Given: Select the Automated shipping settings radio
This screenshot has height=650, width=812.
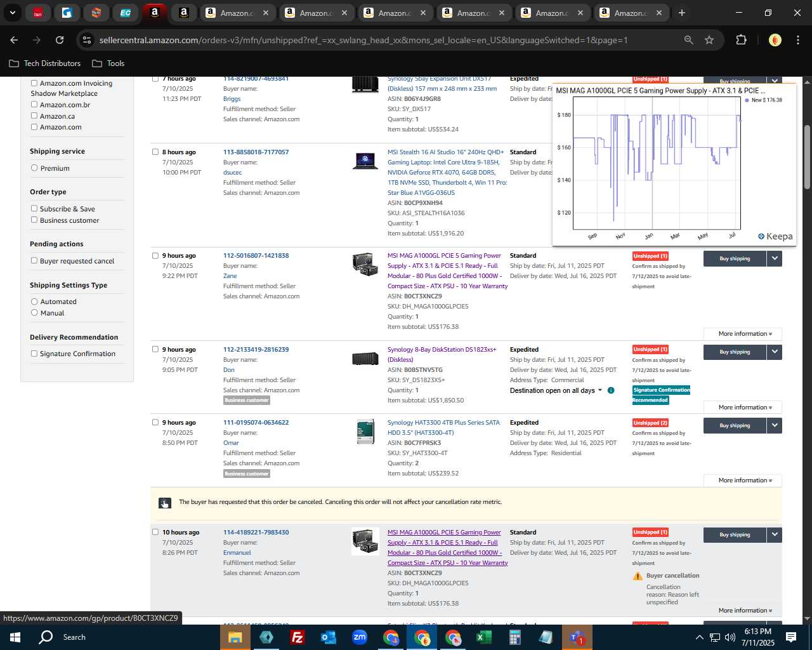Looking at the screenshot, I should (x=34, y=302).
